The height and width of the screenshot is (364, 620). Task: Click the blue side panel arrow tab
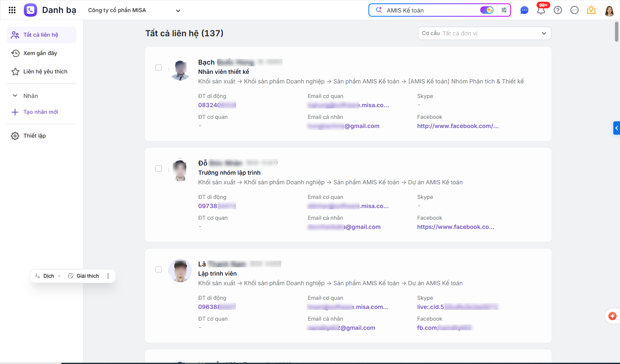click(x=617, y=128)
